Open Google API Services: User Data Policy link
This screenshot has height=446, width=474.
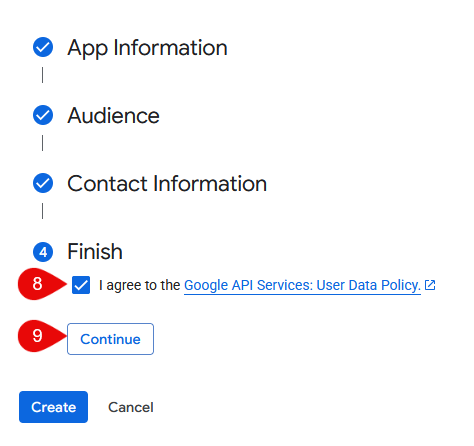point(302,285)
